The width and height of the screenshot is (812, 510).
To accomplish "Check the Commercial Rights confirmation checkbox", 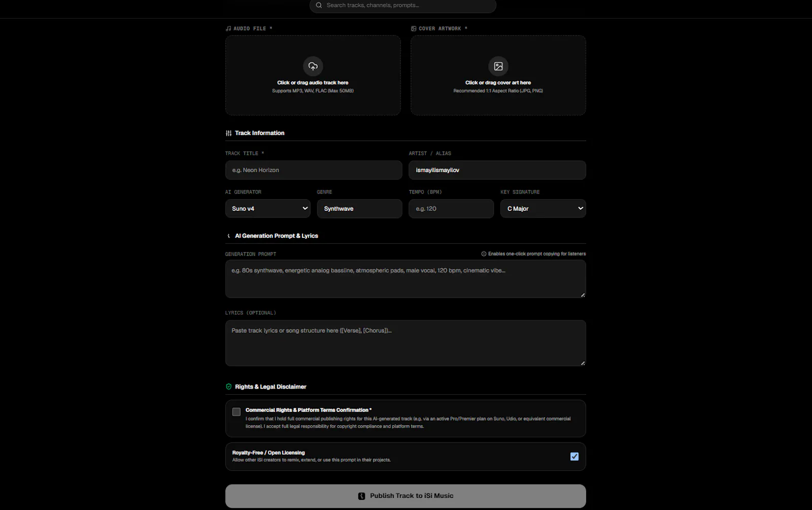I will [x=236, y=412].
